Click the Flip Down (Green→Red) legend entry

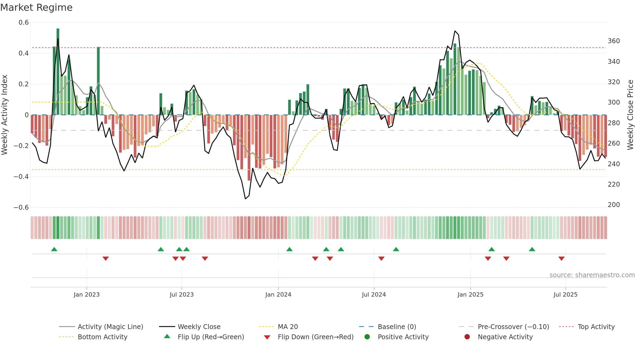click(309, 337)
